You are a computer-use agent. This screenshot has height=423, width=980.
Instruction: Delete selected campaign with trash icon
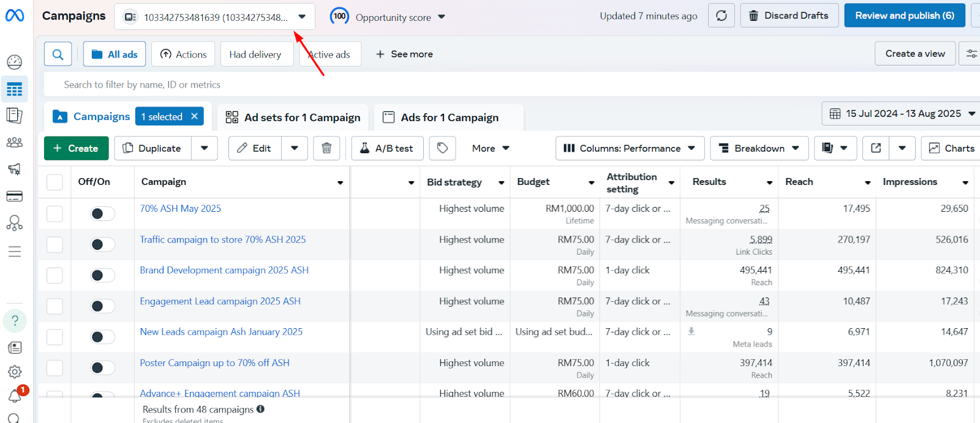[326, 148]
